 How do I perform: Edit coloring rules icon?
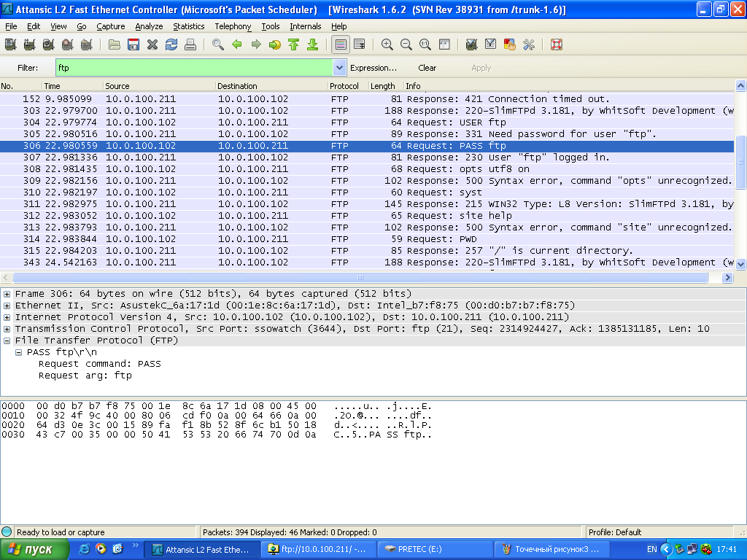coord(510,44)
